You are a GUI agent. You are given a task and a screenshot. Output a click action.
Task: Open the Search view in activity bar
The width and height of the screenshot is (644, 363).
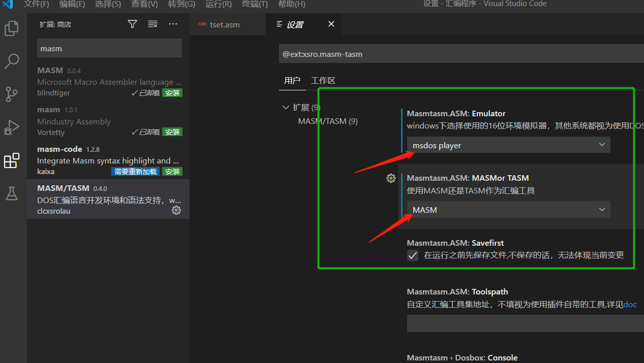coord(11,61)
